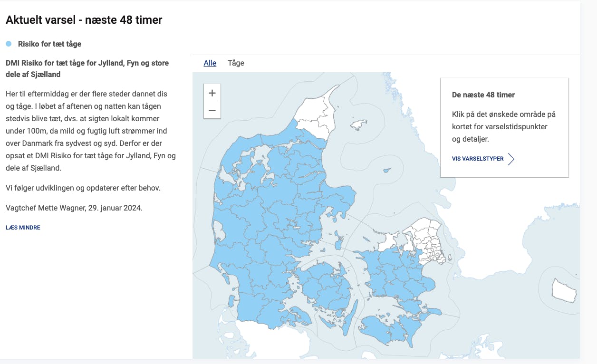The height and width of the screenshot is (364, 597).
Task: Select the Alle tab
Action: tap(210, 63)
